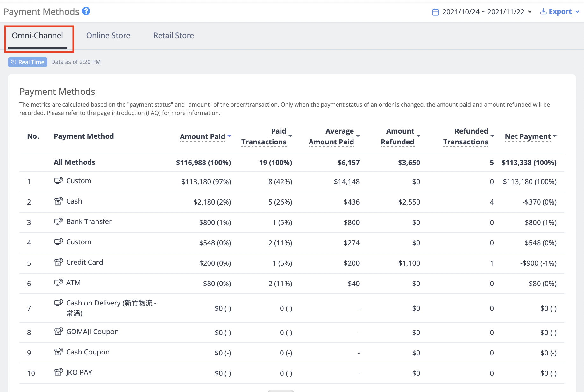Viewport: 584px width, 392px height.
Task: Click the Real Time clock icon
Action: click(14, 62)
